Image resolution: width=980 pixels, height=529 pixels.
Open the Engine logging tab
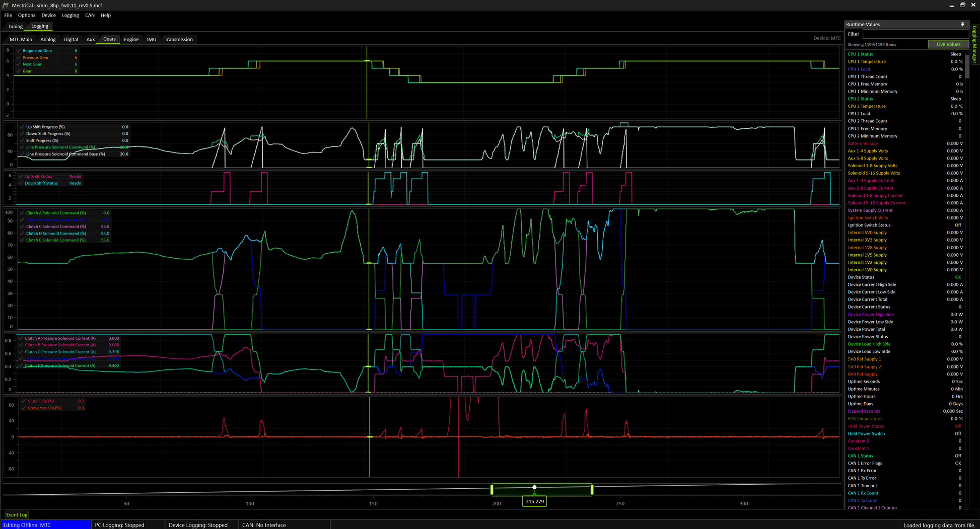131,39
